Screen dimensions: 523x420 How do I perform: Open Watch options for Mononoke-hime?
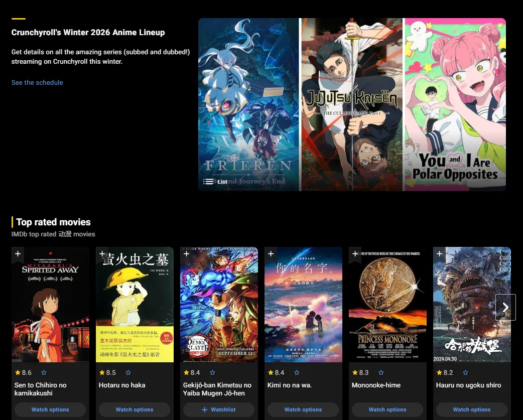pos(387,409)
